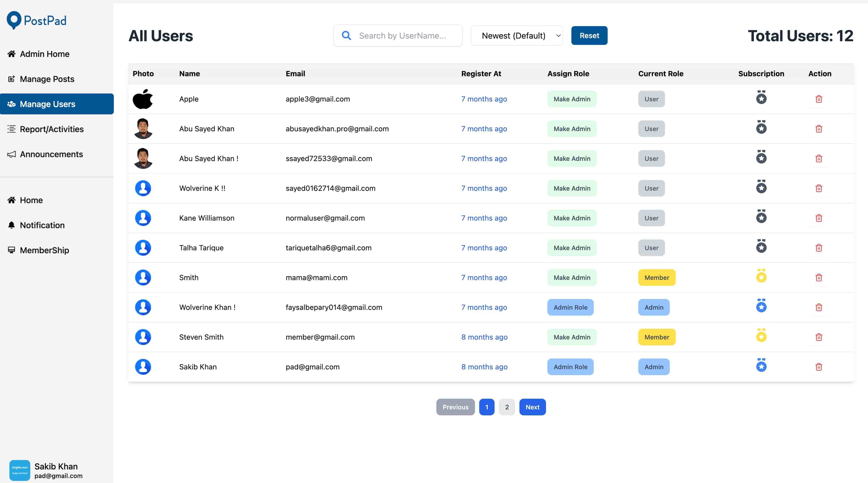
Task: Delete the user Smith (mama@mami.com) via trash icon
Action: (x=818, y=278)
